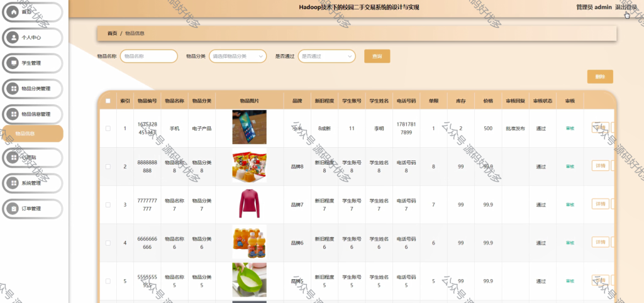Select the 物品信息 submenu item

coord(33,133)
